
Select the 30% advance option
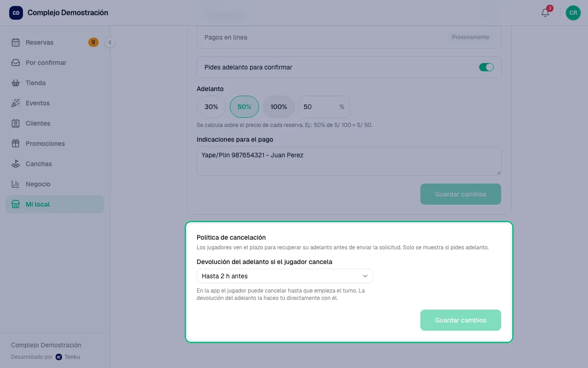[211, 107]
